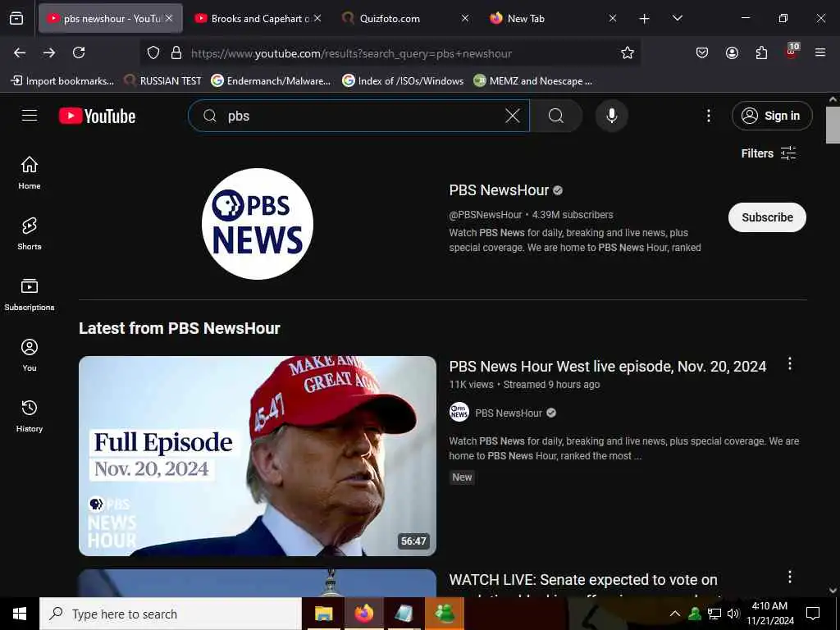
Task: Bookmark this page with the star
Action: [x=628, y=52]
